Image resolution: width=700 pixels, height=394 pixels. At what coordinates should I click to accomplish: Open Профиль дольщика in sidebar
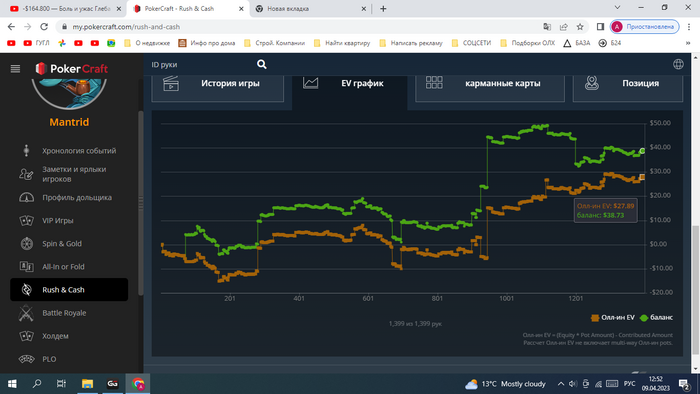point(69,197)
